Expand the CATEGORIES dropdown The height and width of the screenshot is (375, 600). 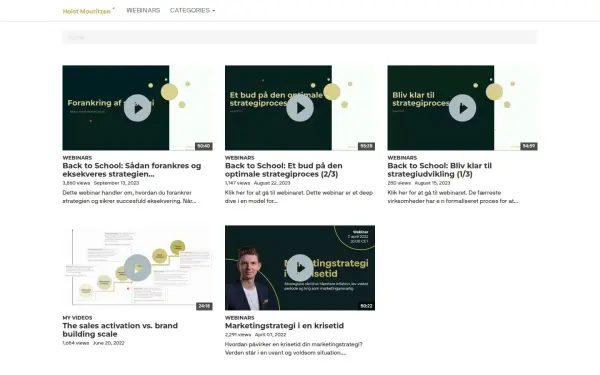192,10
